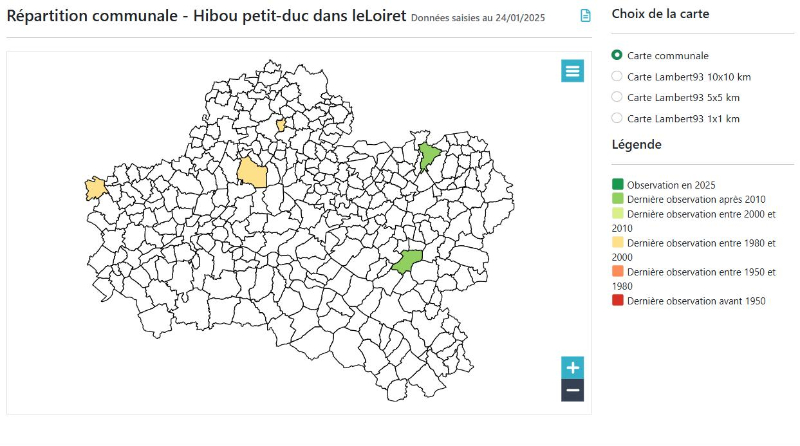Select the small highlighted commune at the map top
The height and width of the screenshot is (446, 800).
click(x=281, y=125)
